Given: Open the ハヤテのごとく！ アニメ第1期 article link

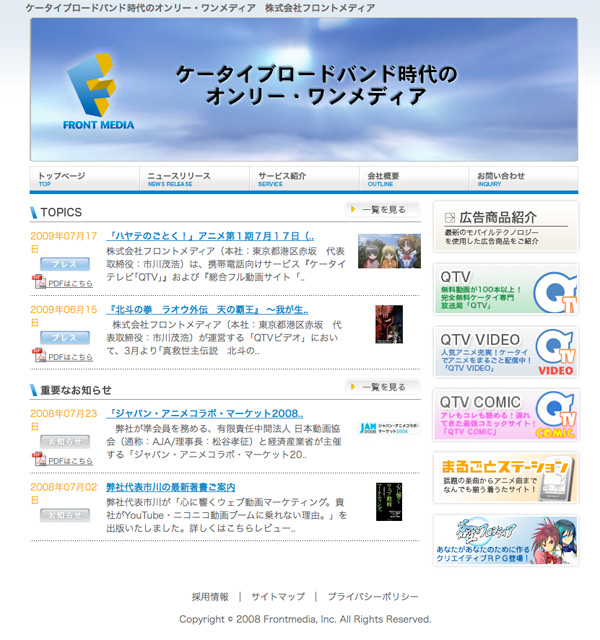Looking at the screenshot, I should tap(211, 236).
